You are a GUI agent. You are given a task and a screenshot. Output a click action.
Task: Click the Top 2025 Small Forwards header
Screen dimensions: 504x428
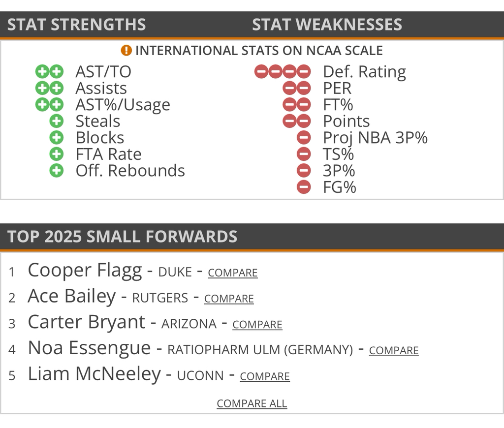pos(123,237)
